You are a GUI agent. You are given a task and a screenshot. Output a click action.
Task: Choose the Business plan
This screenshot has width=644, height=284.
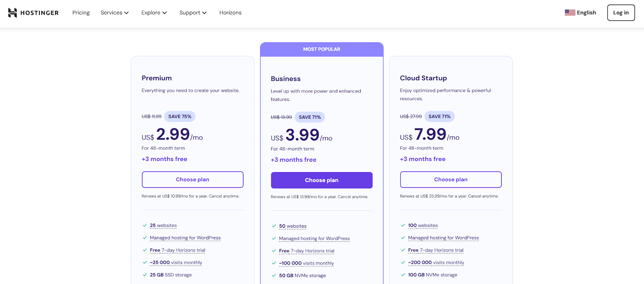tap(322, 180)
